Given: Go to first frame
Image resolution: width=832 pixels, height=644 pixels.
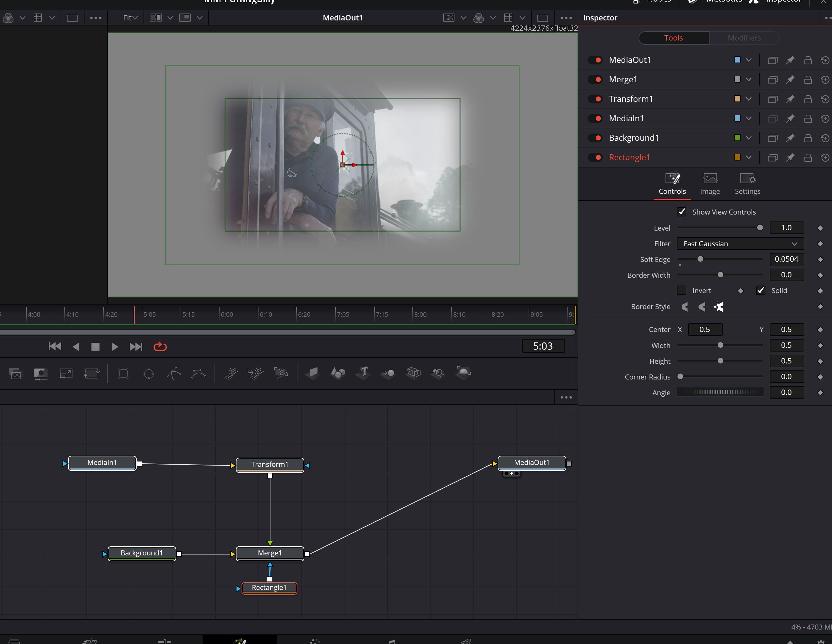Looking at the screenshot, I should click(55, 347).
